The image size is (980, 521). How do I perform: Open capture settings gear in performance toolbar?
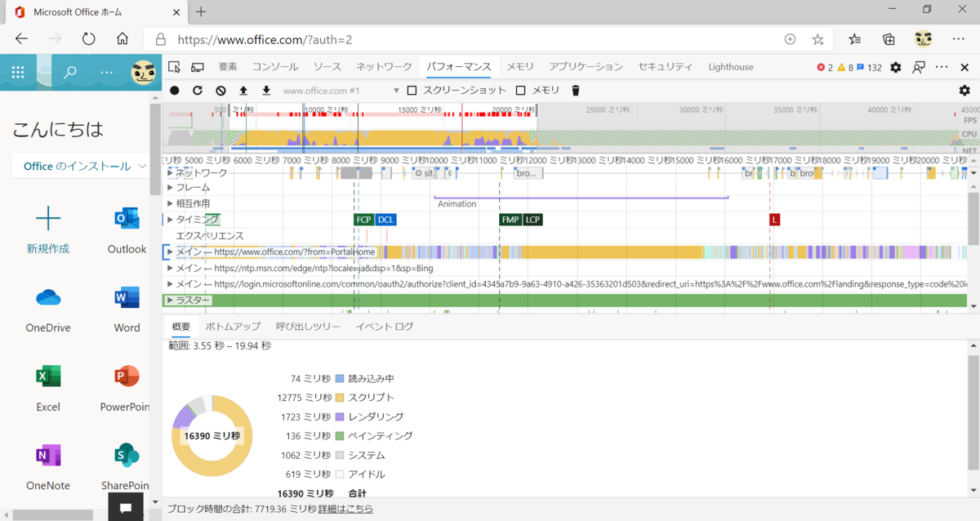point(964,91)
